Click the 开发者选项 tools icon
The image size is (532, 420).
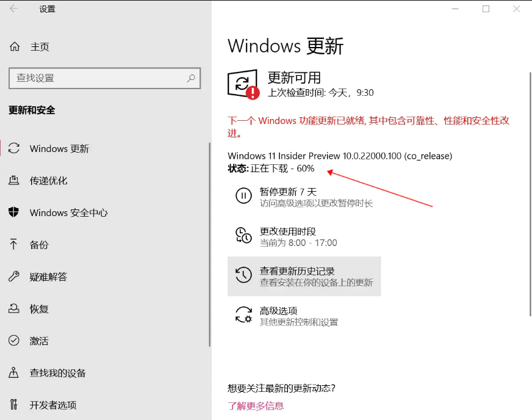(x=13, y=404)
